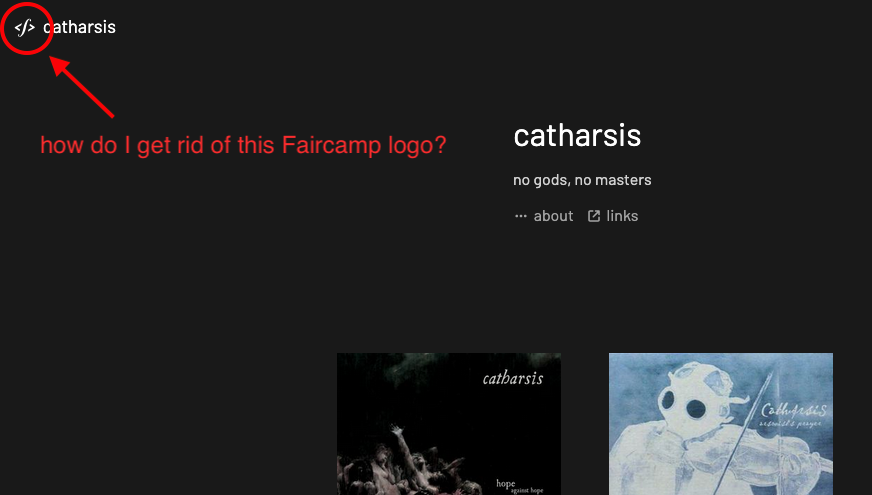Click the large catharsis artist heading
Screen dimensions: 872x495
(577, 136)
